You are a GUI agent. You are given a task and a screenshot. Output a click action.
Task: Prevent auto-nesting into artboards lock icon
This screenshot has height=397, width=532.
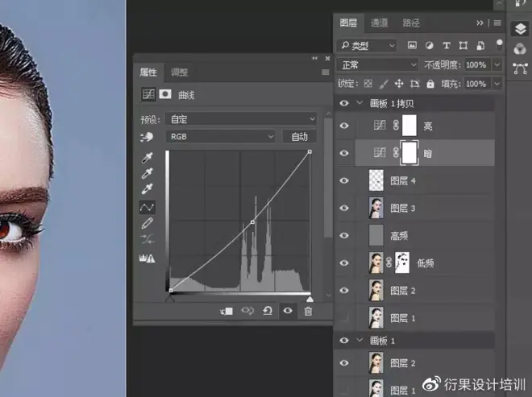[x=414, y=84]
